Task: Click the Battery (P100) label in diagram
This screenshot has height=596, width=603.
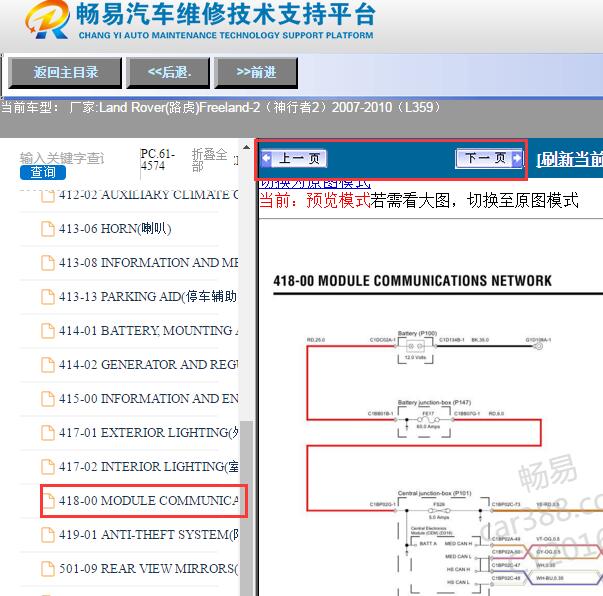Action: pyautogui.click(x=417, y=333)
